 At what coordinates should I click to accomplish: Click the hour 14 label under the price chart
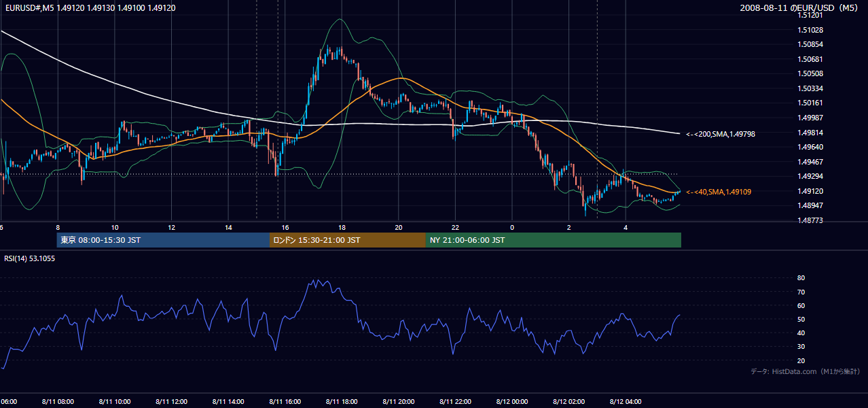[x=228, y=228]
